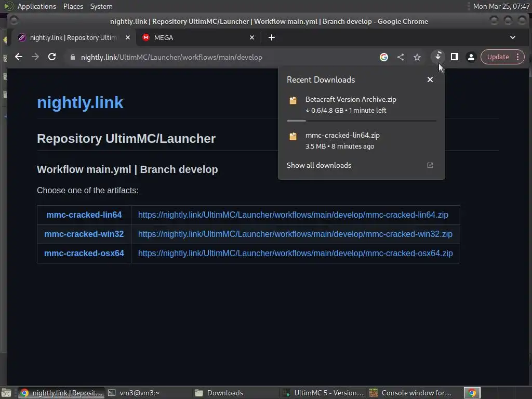
Task: Open the mmc-cracked-lin64 artifact name link
Action: 84,215
